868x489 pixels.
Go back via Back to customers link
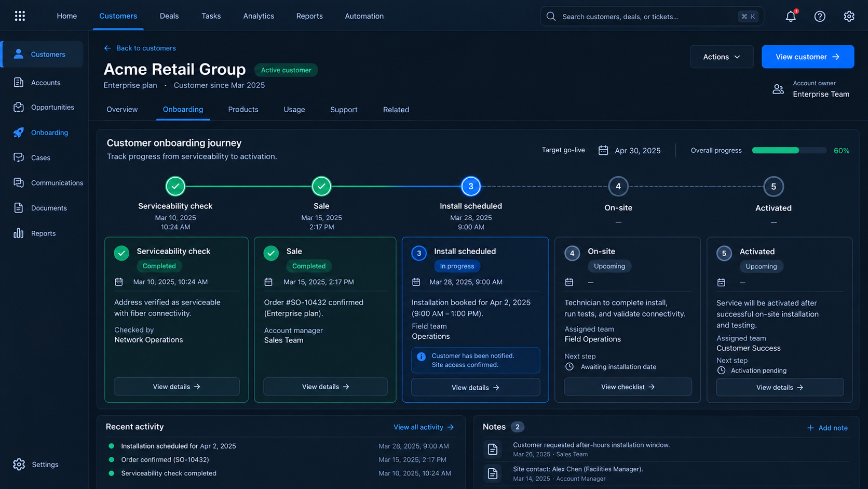140,48
